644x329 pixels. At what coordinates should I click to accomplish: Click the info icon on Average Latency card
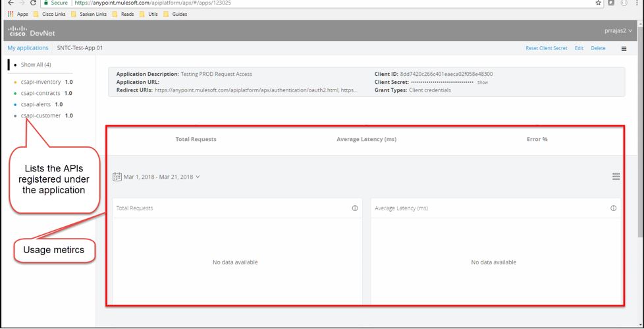(x=613, y=208)
